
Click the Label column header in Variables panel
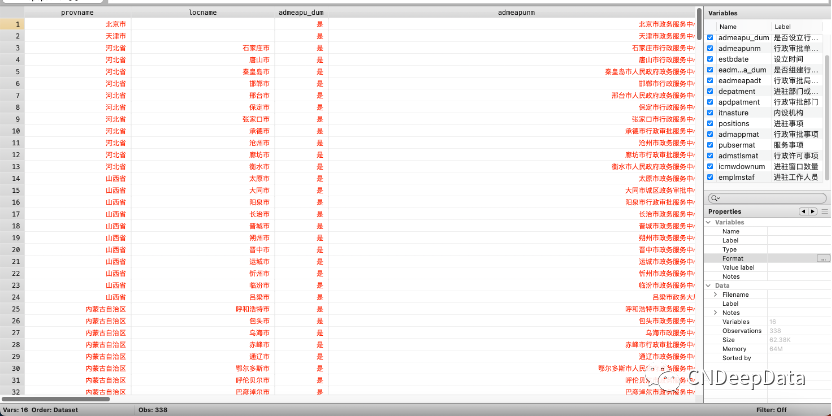coord(798,27)
